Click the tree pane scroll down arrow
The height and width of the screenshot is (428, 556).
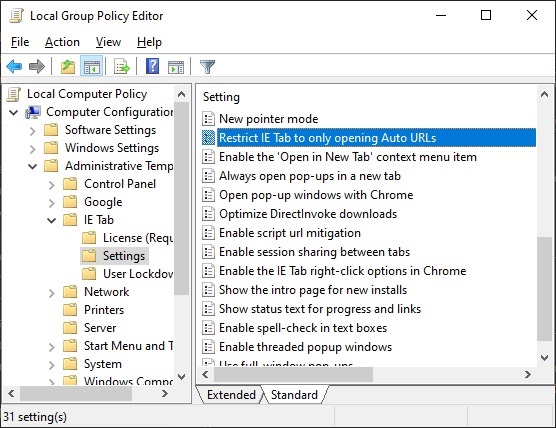[x=181, y=377]
